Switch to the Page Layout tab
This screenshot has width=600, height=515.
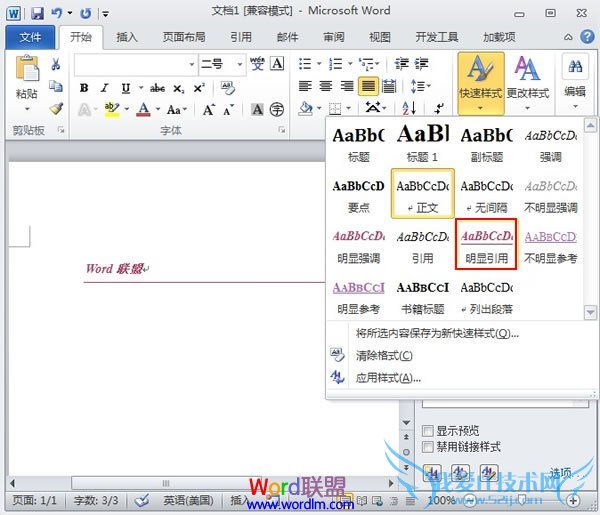pos(184,37)
